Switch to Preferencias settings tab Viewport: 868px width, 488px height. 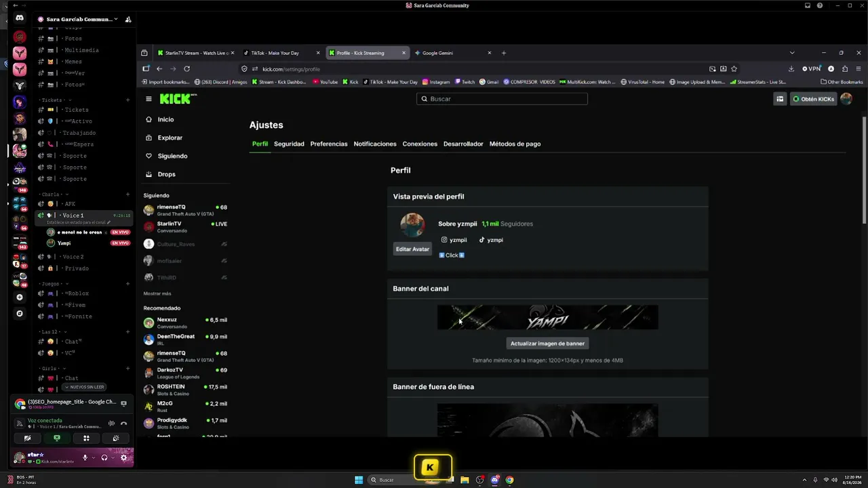(x=329, y=144)
